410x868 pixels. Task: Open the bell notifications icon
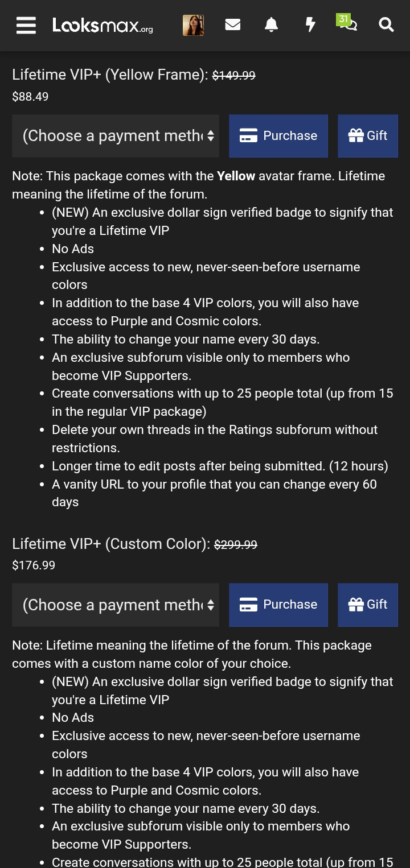[x=272, y=25]
